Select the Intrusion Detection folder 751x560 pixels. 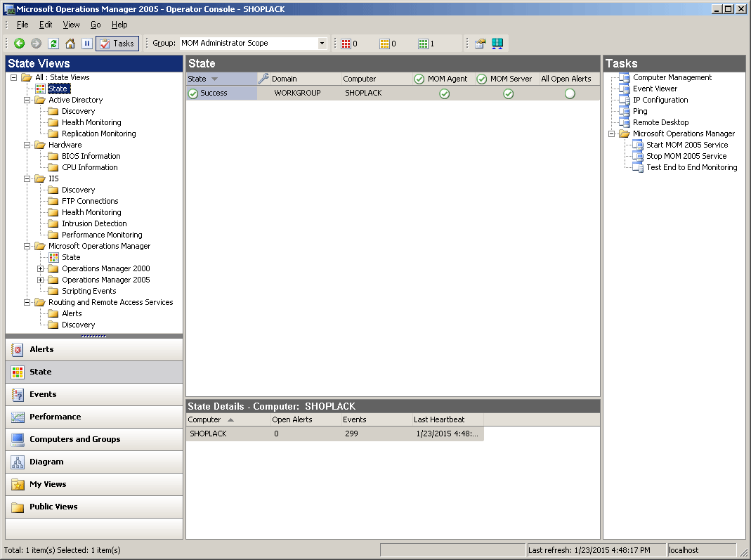[94, 223]
